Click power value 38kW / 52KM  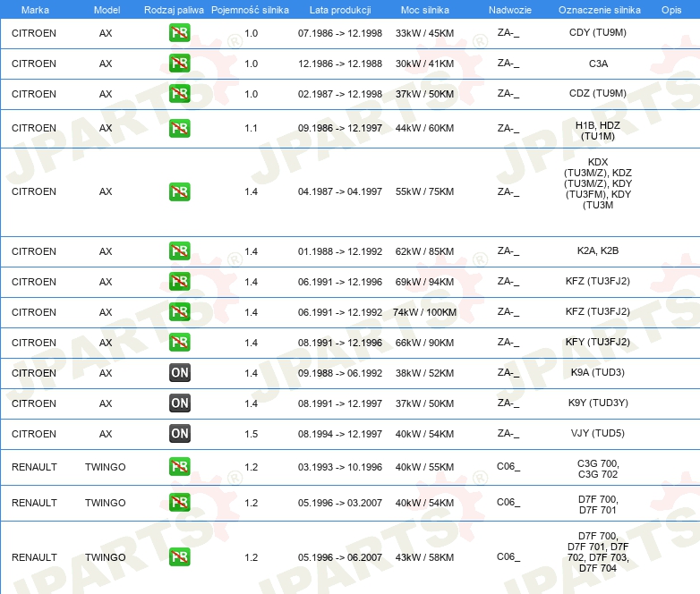pos(424,373)
